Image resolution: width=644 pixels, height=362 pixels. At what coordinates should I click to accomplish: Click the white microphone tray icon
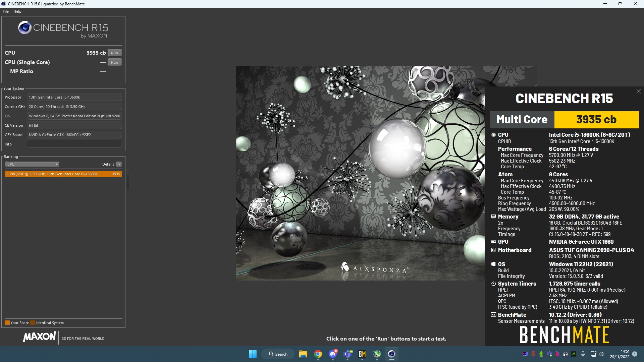[x=583, y=354]
